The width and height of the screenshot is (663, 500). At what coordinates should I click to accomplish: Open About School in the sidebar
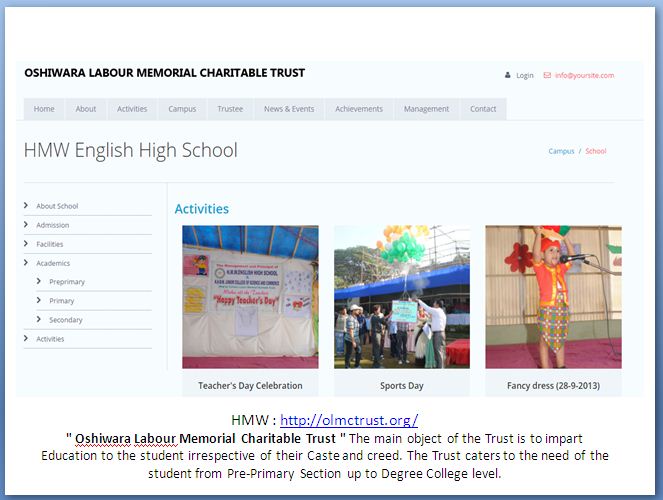pyautogui.click(x=57, y=206)
